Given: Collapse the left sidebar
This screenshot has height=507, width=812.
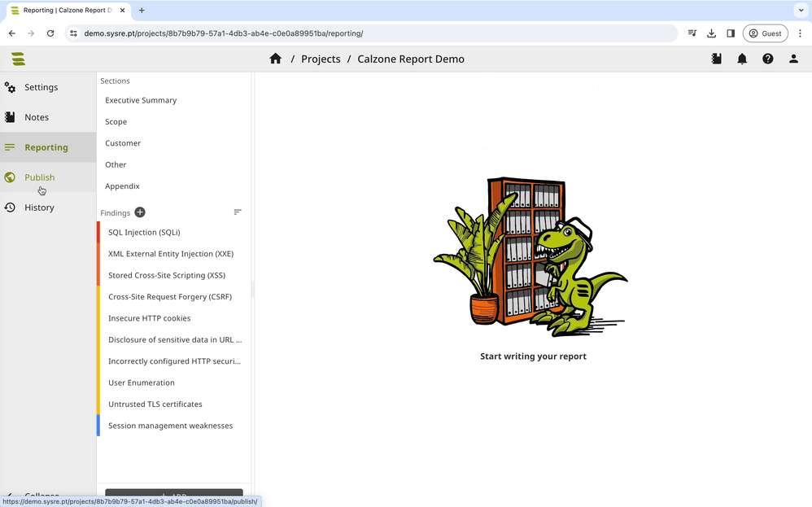Looking at the screenshot, I should pos(37,496).
